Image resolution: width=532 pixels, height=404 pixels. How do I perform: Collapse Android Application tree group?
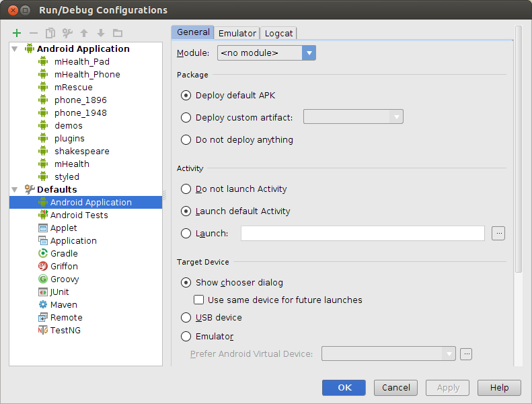pos(15,49)
